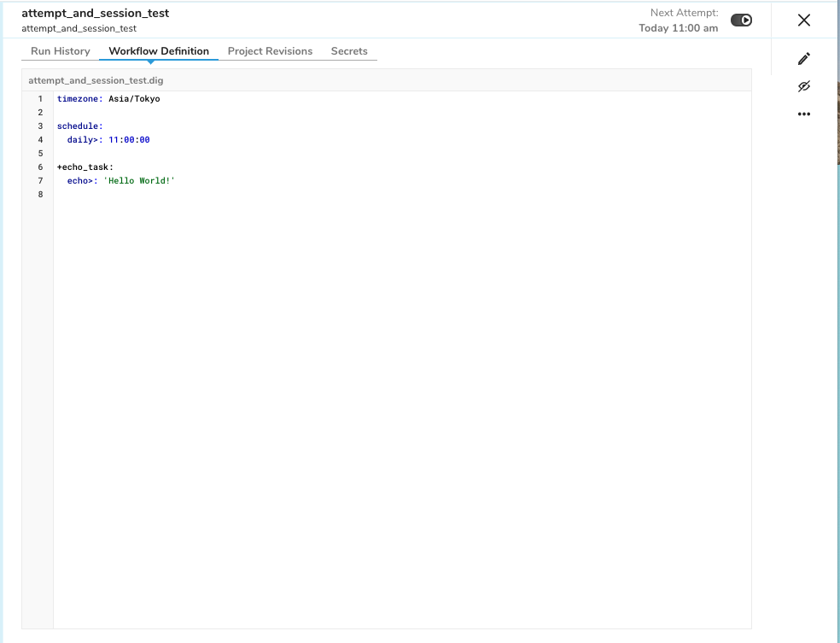This screenshot has width=840, height=643.
Task: Edit the workflow with the pencil icon
Action: [x=803, y=58]
